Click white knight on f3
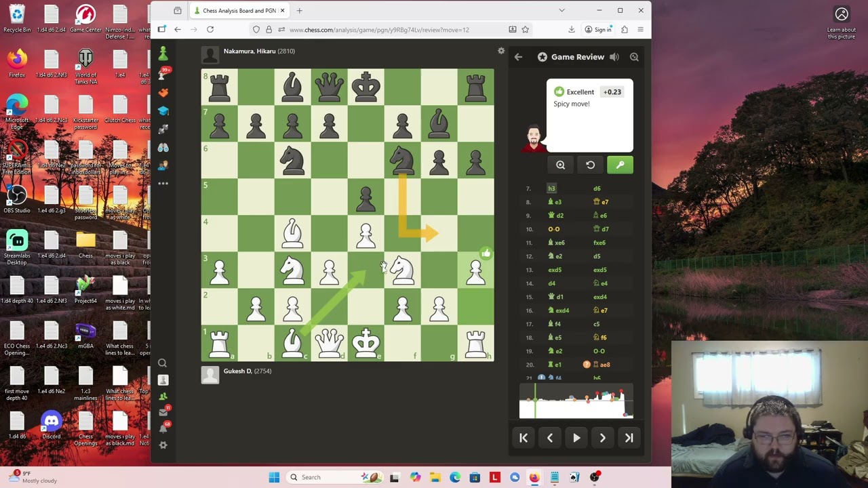This screenshot has width=868, height=488. (402, 270)
